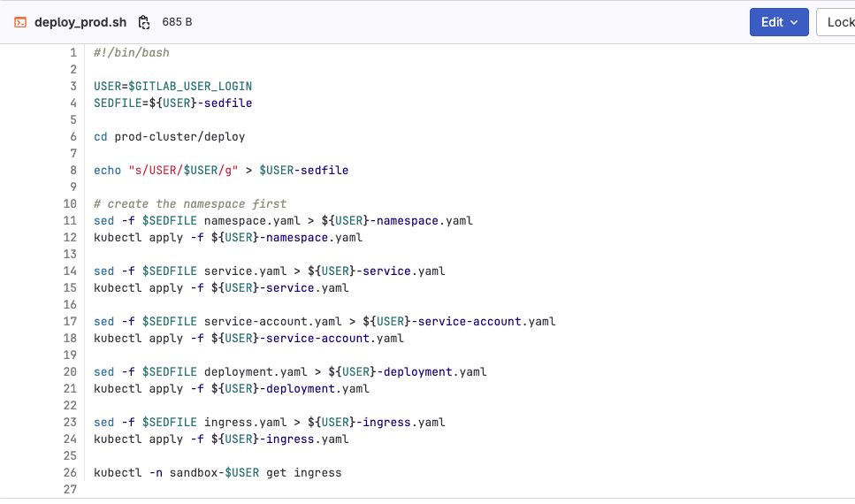Screen dimensions: 855x504
Task: Click the blue Edit button
Action: 779,22
